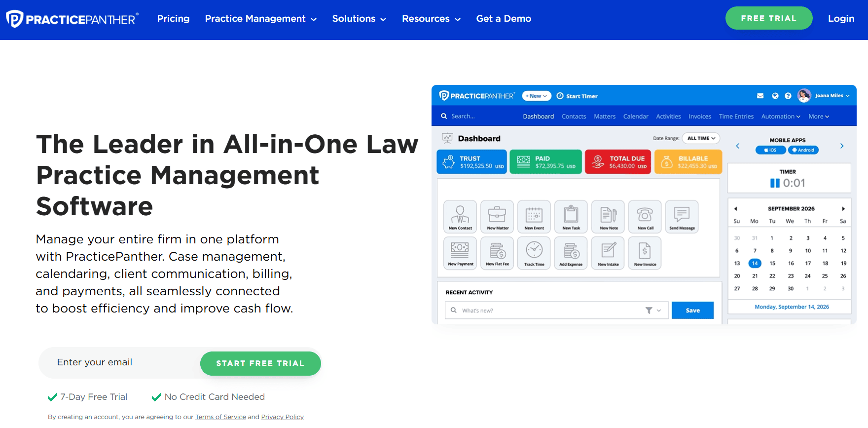Select September 14 in the calendar
The height and width of the screenshot is (428, 868).
[755, 263]
